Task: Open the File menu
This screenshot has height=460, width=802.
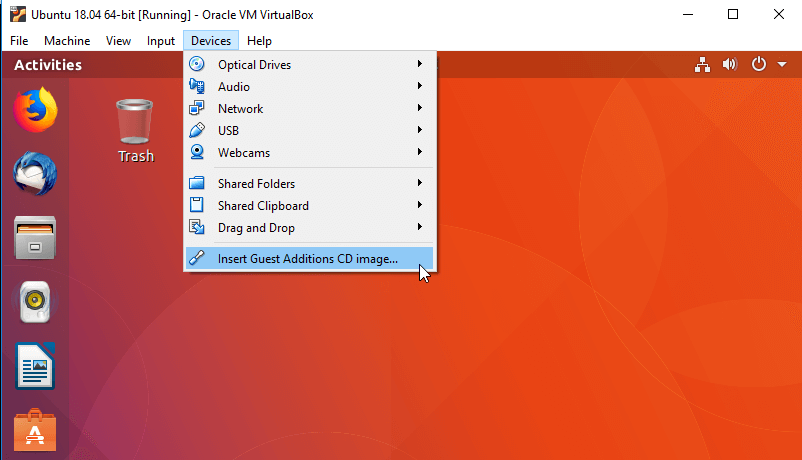Action: 19,41
